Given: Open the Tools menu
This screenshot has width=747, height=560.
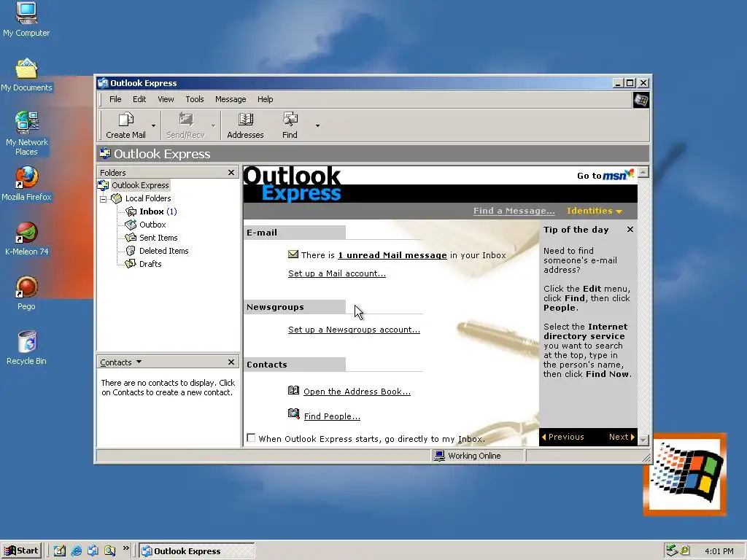Looking at the screenshot, I should [x=194, y=99].
